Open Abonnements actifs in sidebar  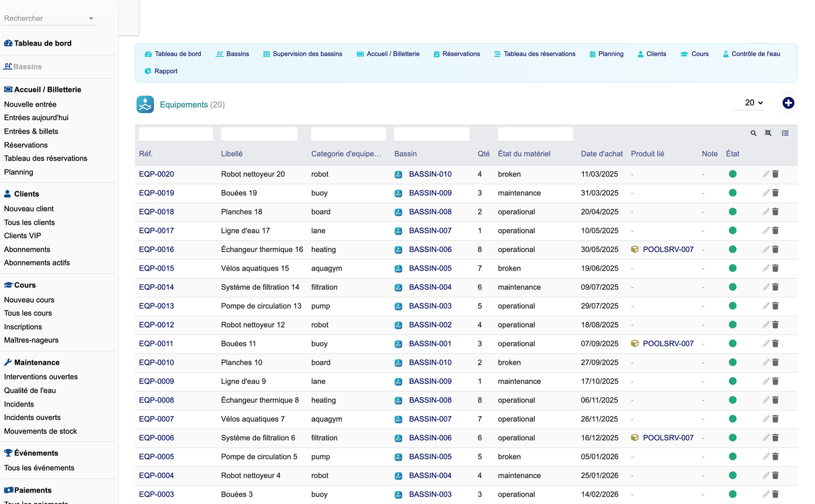click(37, 263)
